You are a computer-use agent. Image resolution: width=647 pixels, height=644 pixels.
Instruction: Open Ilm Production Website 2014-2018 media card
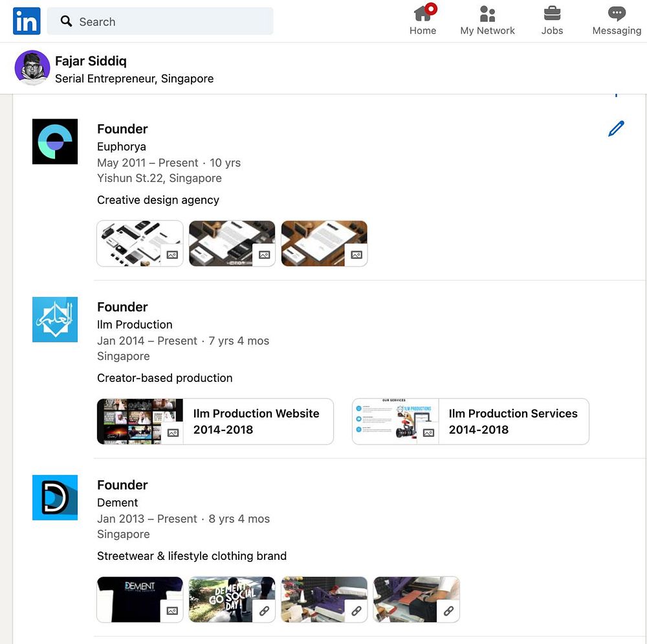tap(215, 421)
